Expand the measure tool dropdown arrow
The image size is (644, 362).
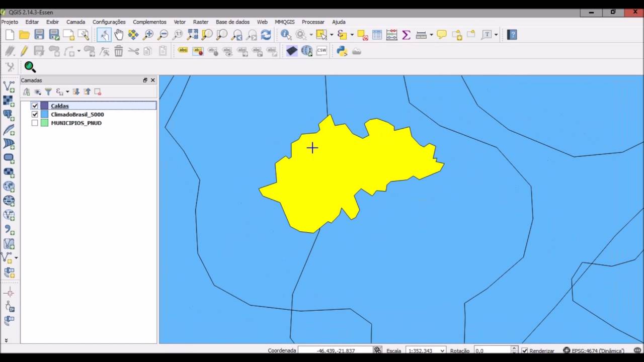(x=431, y=35)
